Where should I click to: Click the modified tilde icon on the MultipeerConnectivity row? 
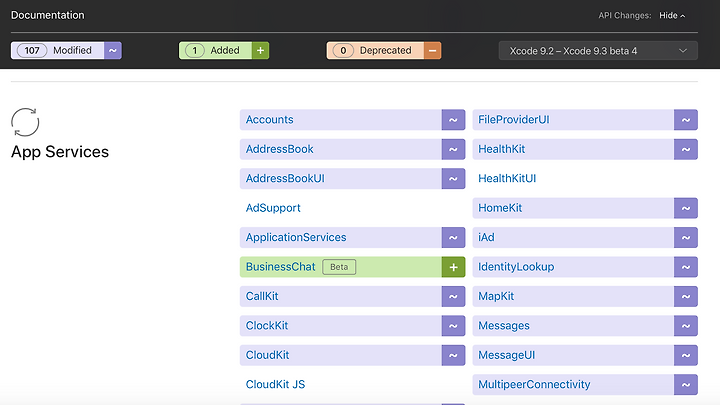point(686,384)
